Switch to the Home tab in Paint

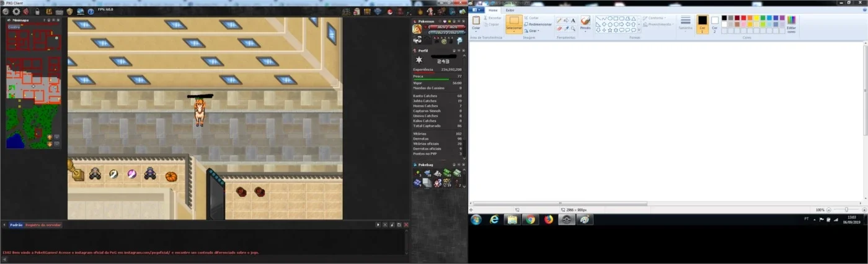tap(494, 10)
